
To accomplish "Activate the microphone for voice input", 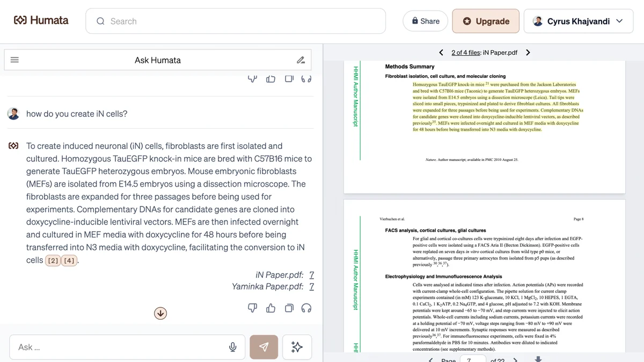I will 232,347.
